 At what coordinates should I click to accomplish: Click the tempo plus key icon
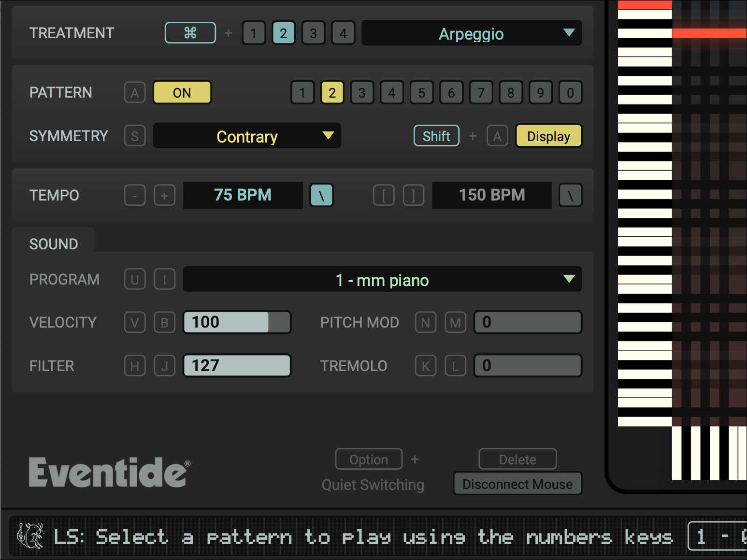pyautogui.click(x=164, y=196)
